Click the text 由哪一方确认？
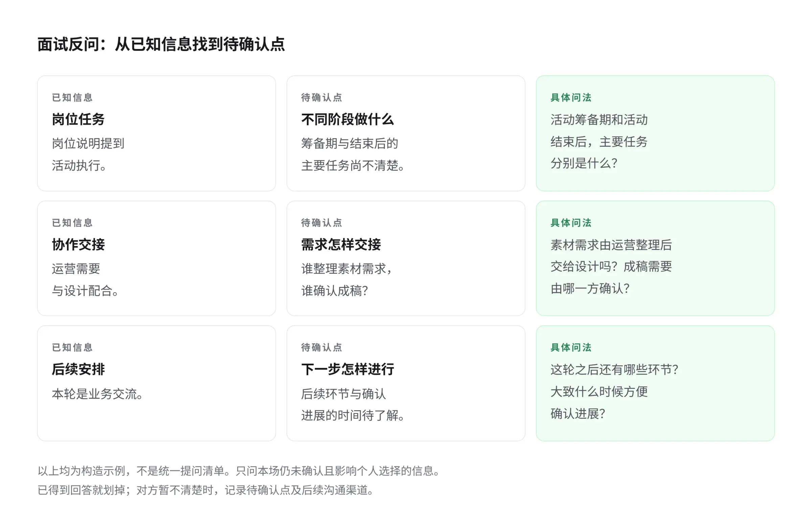812x530 pixels. [x=590, y=289]
